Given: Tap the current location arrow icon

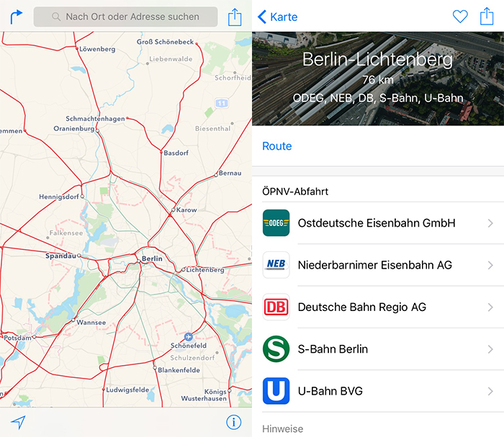Looking at the screenshot, I should pos(18,422).
